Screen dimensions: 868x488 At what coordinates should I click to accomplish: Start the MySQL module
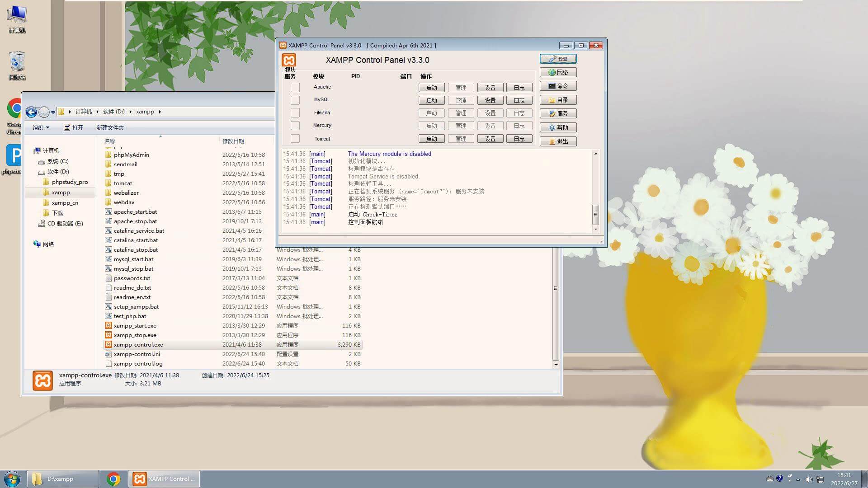coord(432,100)
